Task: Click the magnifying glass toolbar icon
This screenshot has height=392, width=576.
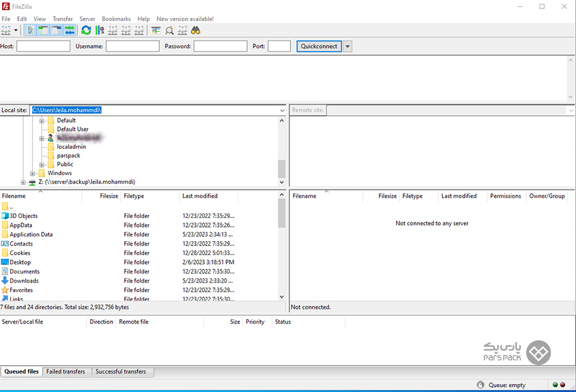Action: tap(170, 31)
